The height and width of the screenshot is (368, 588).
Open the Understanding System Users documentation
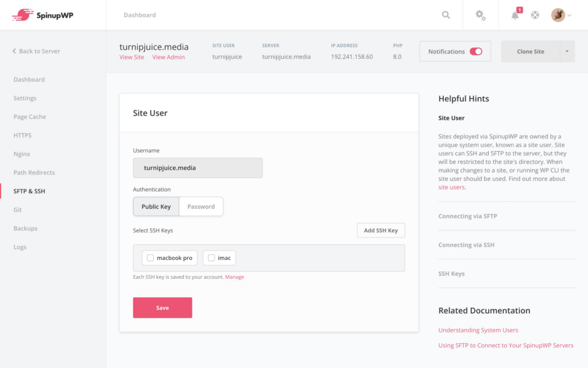(478, 329)
